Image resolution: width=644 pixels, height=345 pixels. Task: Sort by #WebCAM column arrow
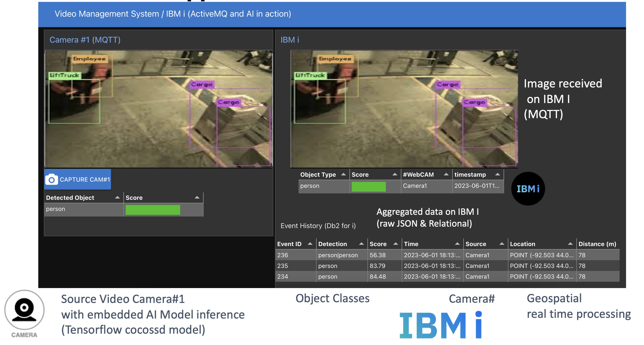coord(446,174)
